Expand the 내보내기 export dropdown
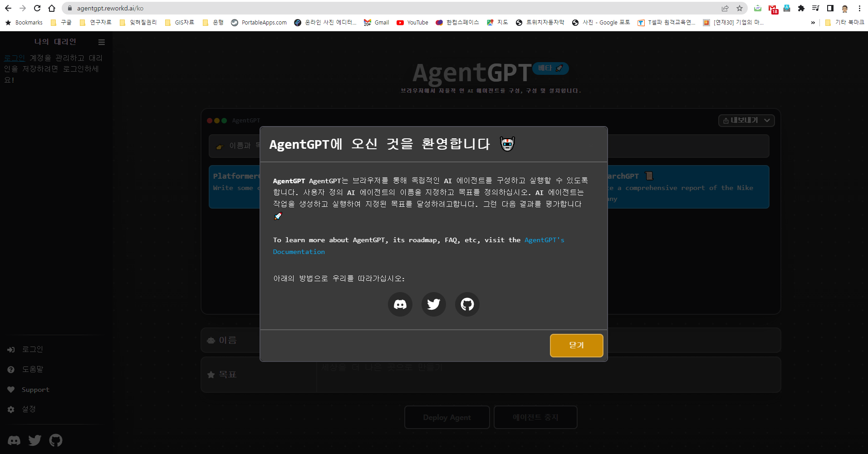 pyautogui.click(x=746, y=120)
